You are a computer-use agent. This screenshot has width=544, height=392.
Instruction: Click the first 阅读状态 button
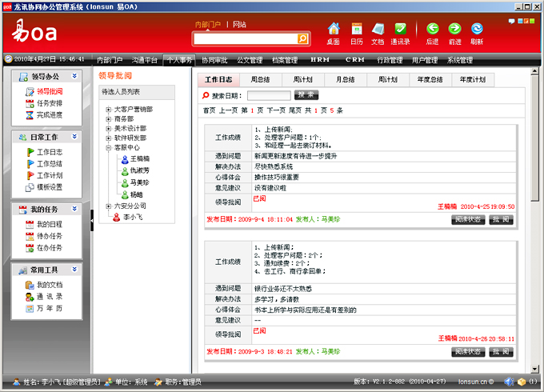coord(468,219)
